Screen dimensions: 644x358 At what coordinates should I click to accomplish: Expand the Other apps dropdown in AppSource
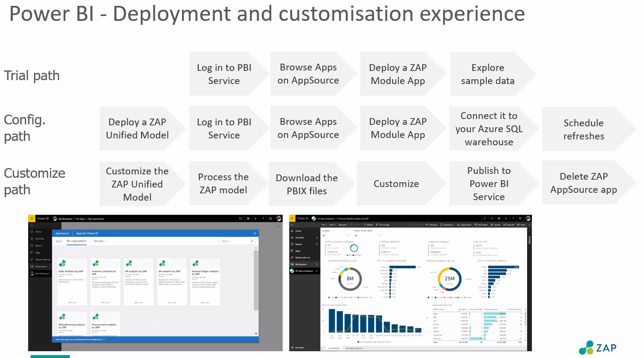(x=100, y=241)
